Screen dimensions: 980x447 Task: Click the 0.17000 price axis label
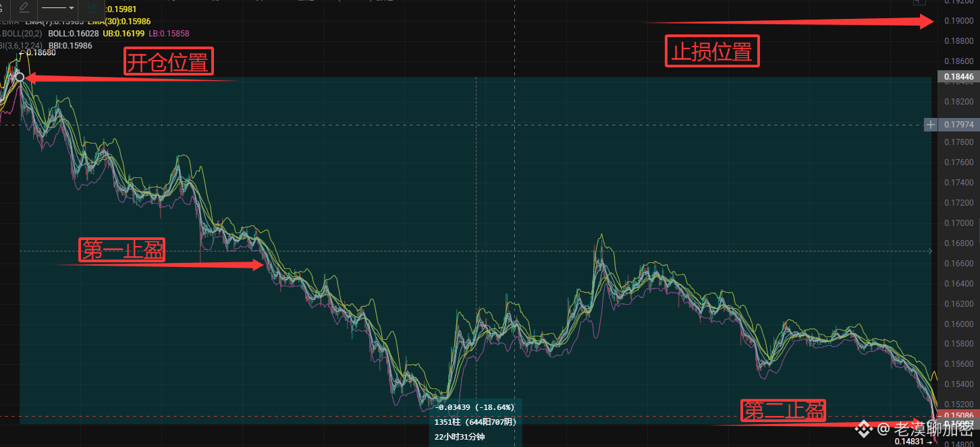[958, 223]
